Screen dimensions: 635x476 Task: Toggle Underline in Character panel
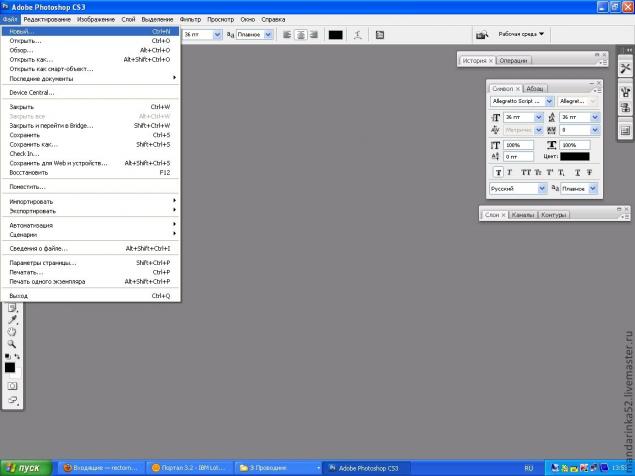point(577,173)
